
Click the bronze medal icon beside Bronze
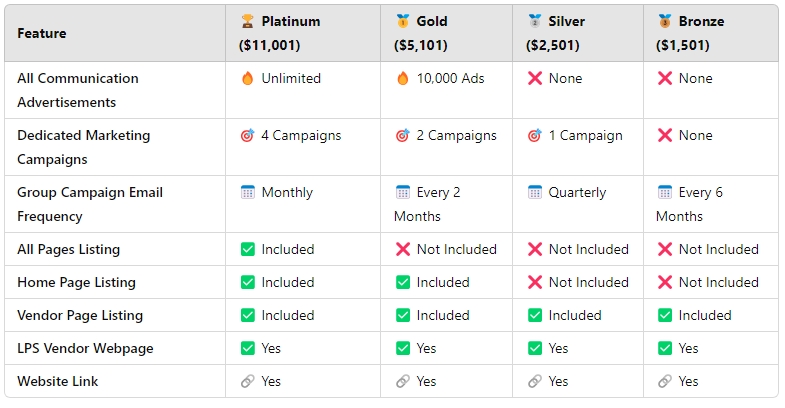pos(664,22)
